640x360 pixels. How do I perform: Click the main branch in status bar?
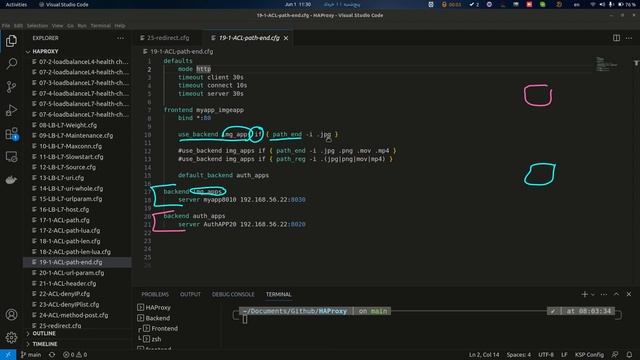click(x=31, y=355)
